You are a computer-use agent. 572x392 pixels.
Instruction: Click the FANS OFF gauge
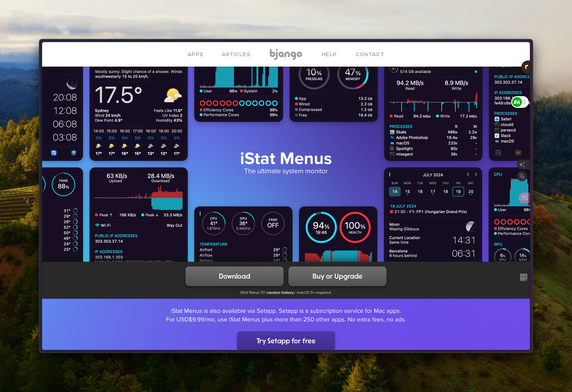[x=273, y=223]
